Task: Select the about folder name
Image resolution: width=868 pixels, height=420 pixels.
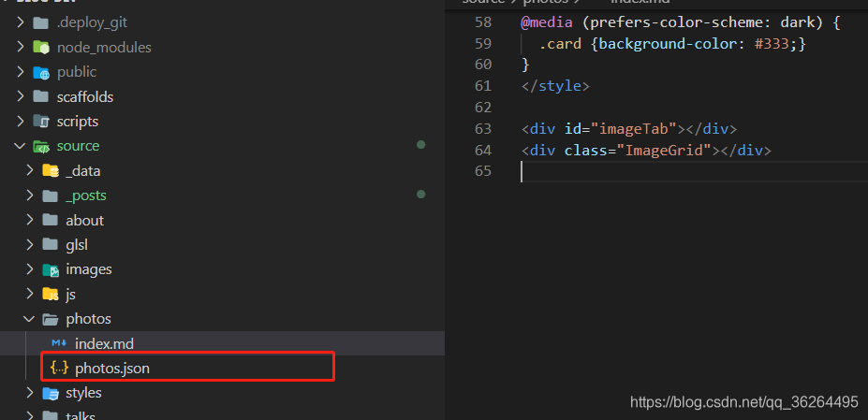Action: (84, 220)
